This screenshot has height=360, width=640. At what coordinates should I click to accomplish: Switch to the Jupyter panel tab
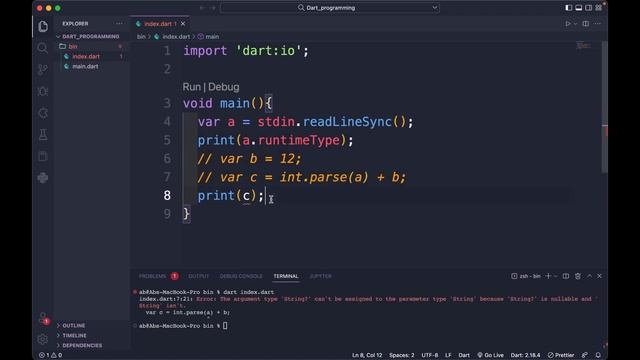[x=320, y=276]
